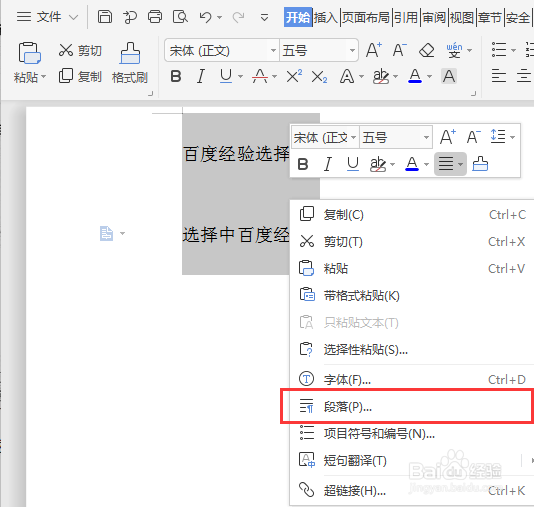Viewport: 534px width, 507px height.
Task: Click the export to PDF icon beside Save
Action: click(x=130, y=17)
